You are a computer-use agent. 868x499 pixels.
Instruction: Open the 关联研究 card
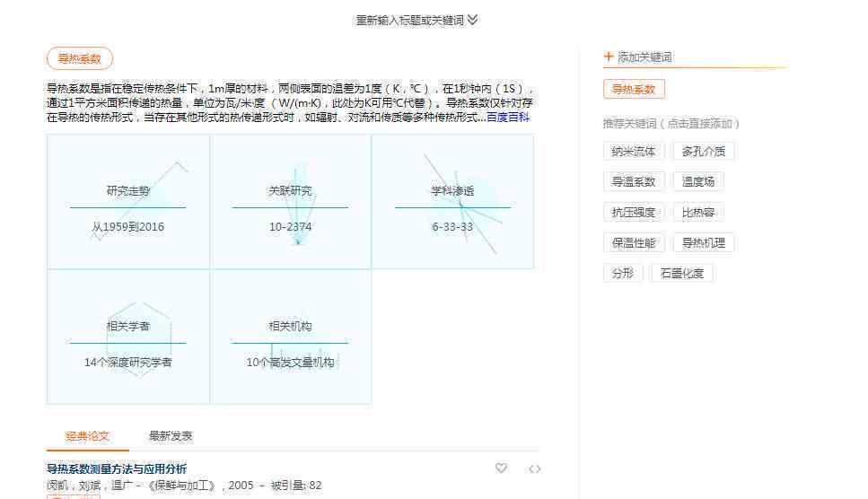point(290,202)
